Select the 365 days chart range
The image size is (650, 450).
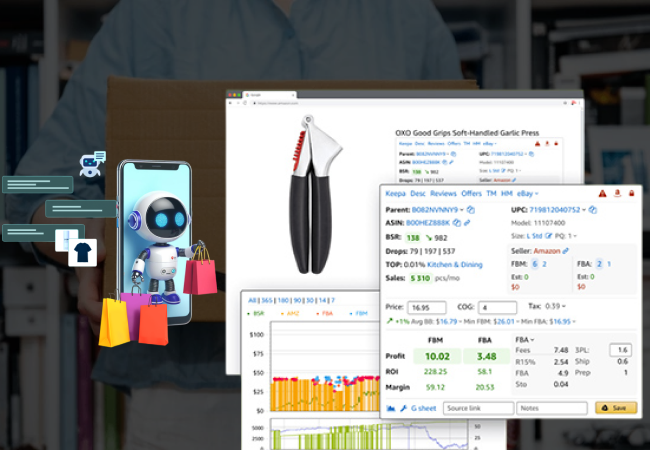click(x=266, y=300)
